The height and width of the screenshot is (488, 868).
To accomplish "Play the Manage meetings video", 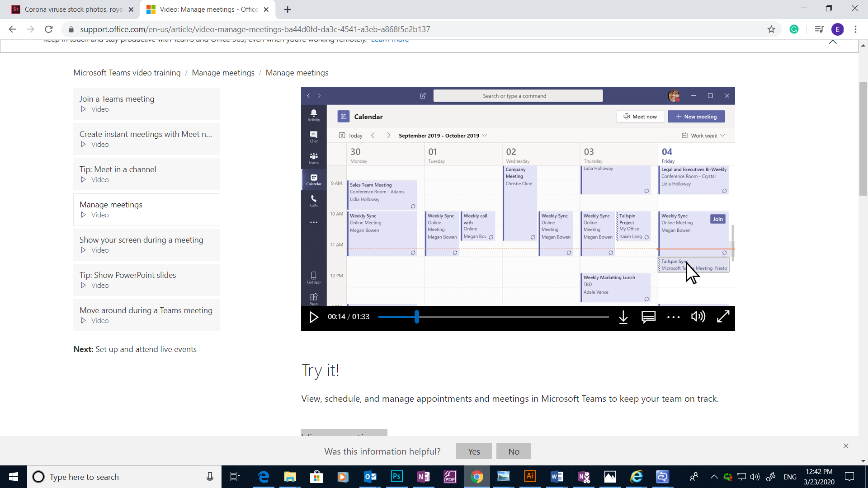I will pos(314,317).
